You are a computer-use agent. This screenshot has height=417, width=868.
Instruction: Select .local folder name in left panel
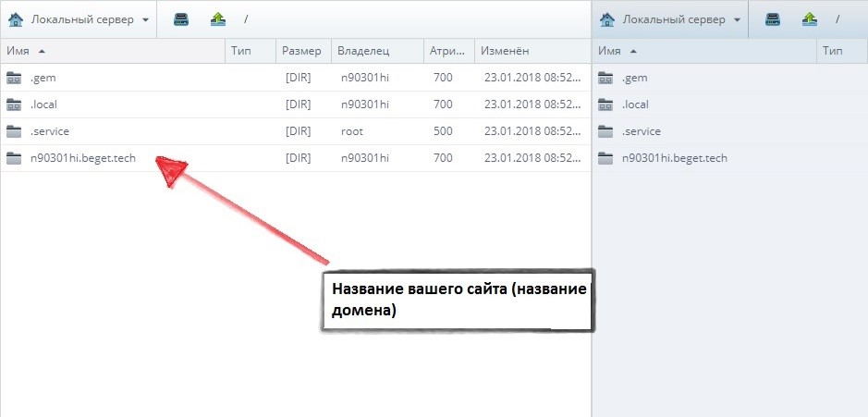[43, 104]
